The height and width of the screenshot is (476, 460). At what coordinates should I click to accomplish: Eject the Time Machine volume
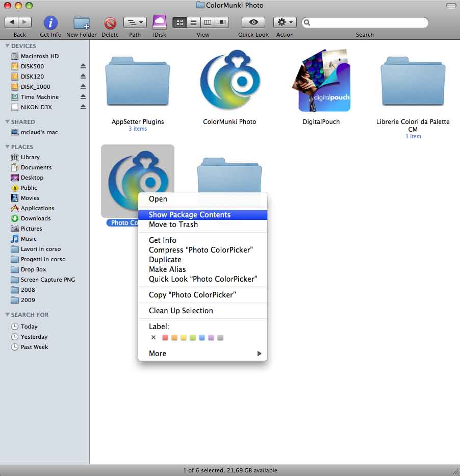point(83,97)
